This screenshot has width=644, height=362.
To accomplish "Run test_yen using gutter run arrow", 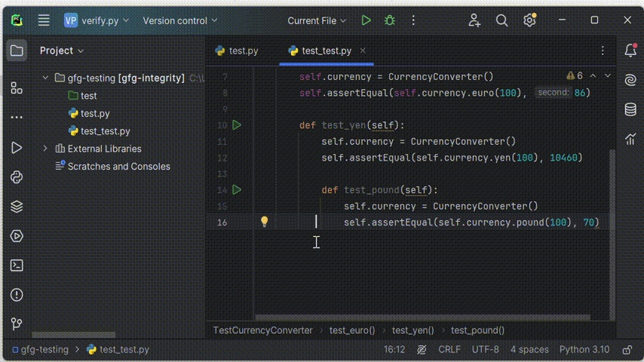I will [237, 125].
